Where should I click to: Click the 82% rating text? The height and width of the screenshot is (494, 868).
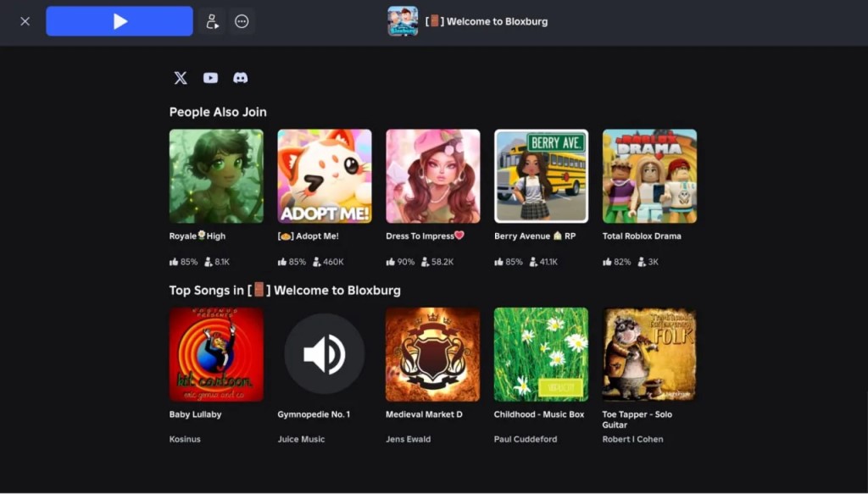[x=622, y=262]
